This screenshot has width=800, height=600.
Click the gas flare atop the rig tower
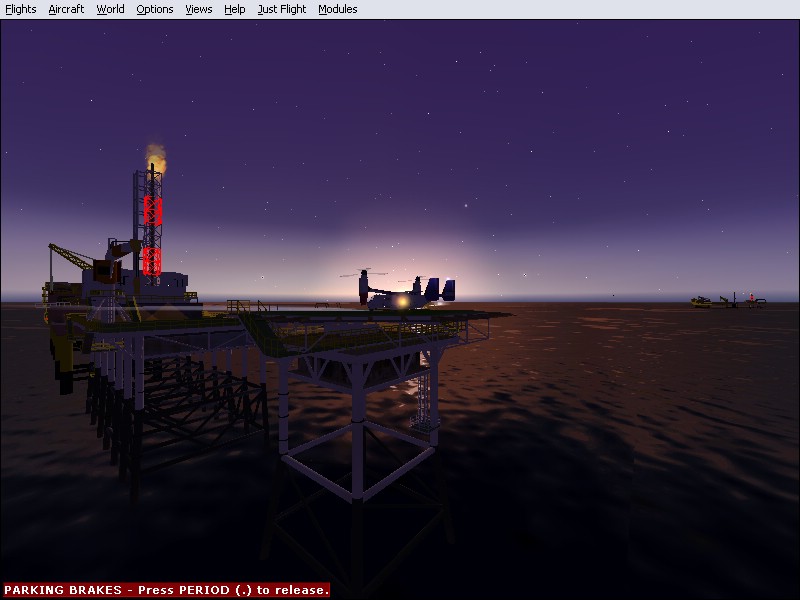(x=155, y=153)
